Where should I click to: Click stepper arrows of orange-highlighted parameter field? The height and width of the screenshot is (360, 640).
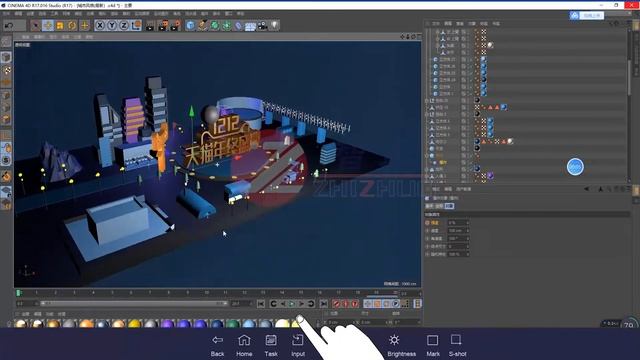[x=467, y=223]
